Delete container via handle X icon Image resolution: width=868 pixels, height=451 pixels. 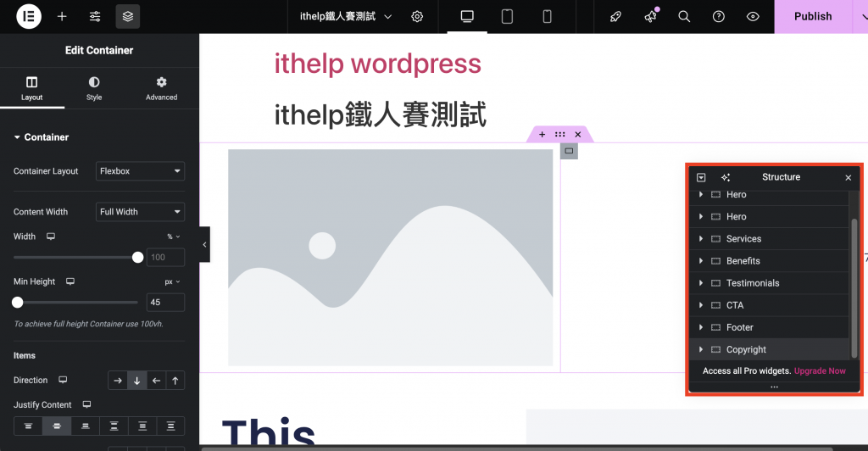pyautogui.click(x=578, y=135)
